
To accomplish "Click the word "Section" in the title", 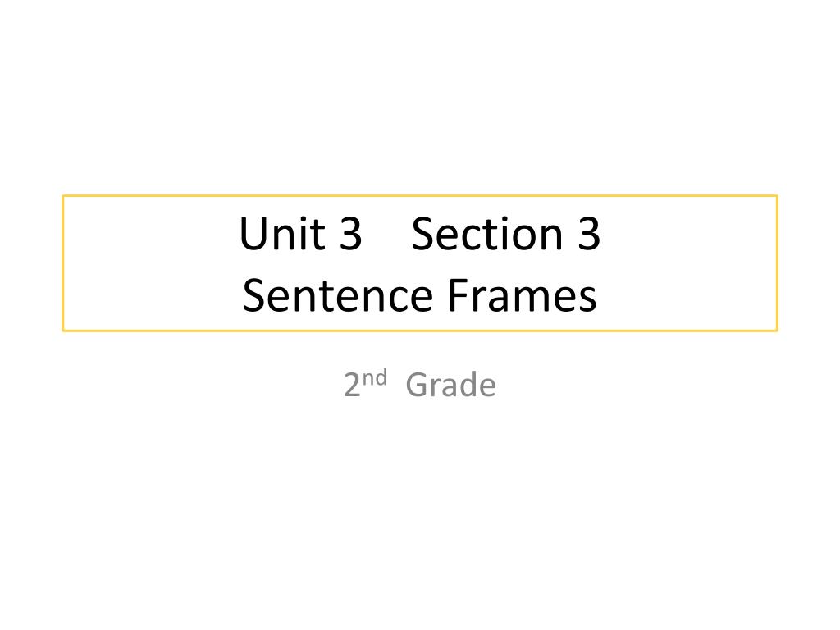I will (487, 234).
